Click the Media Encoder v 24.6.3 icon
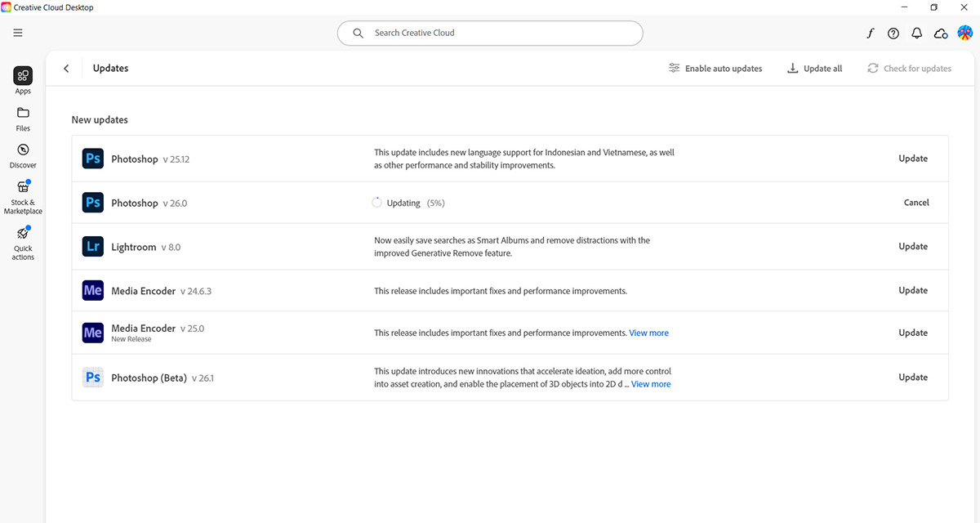The width and height of the screenshot is (980, 523). click(93, 291)
